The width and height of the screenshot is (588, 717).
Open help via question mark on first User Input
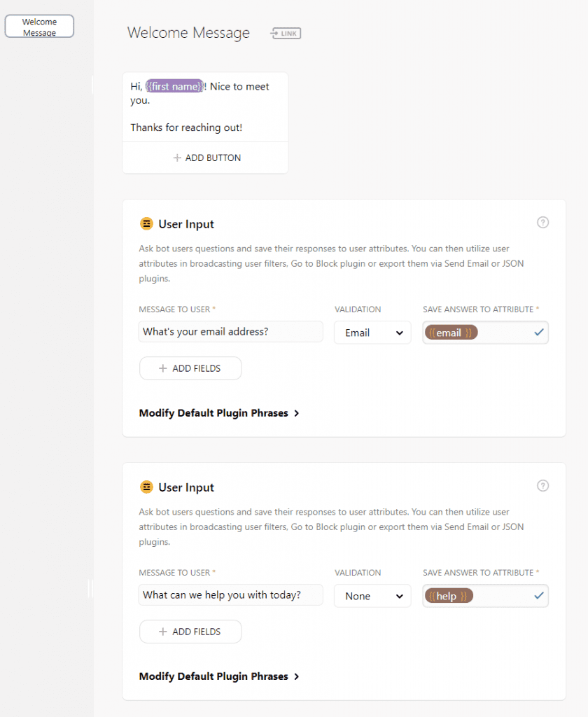(542, 222)
